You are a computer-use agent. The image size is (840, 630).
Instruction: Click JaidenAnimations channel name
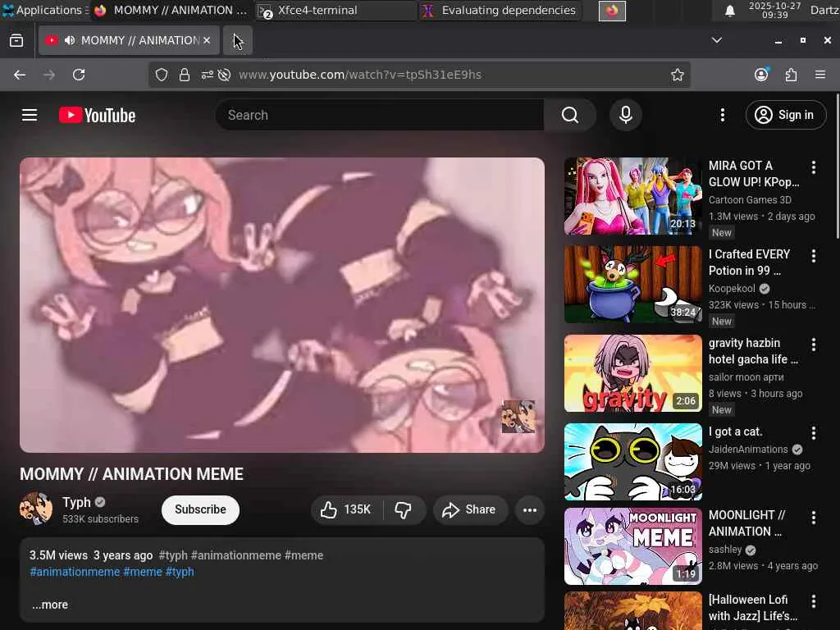[x=748, y=450]
